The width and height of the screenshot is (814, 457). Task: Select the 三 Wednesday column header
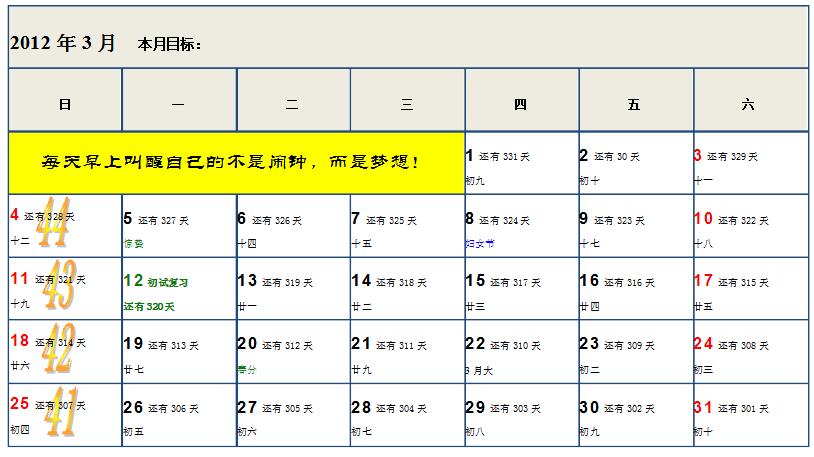tap(407, 104)
